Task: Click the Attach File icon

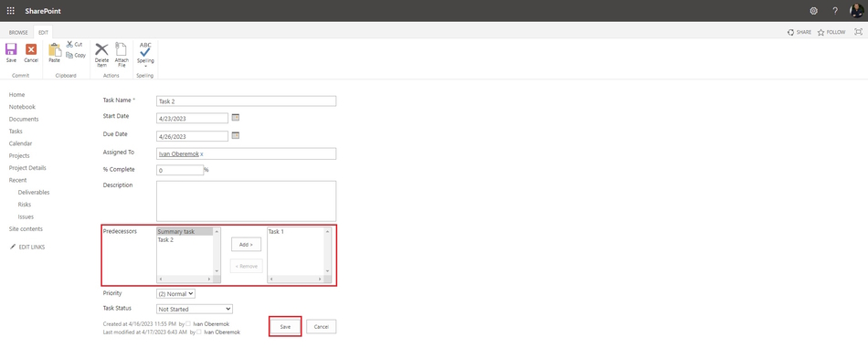Action: (x=122, y=48)
